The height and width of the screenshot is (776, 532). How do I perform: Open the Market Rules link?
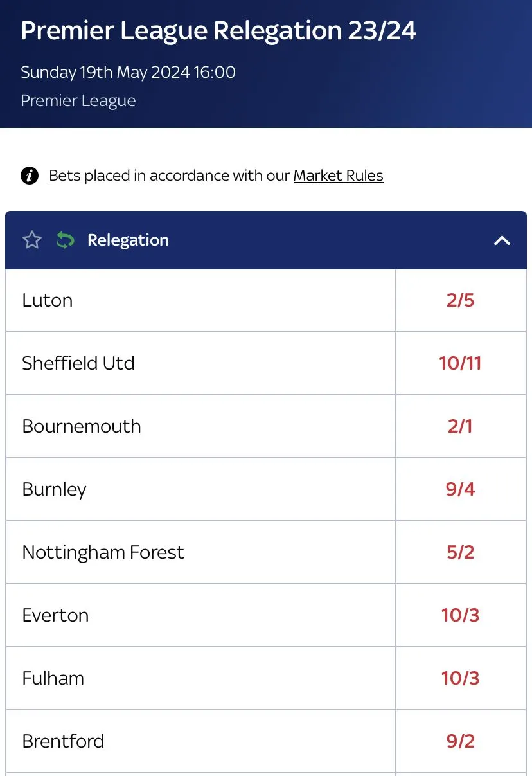[x=338, y=176]
